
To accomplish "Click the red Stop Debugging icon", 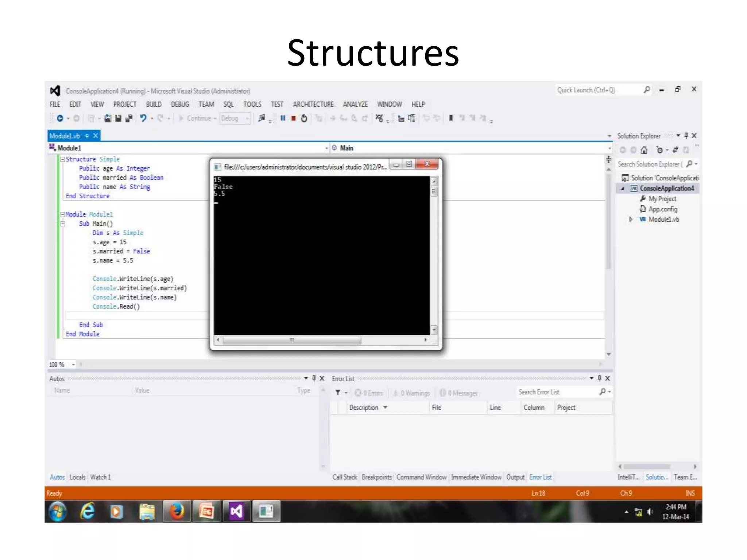I will [x=293, y=118].
